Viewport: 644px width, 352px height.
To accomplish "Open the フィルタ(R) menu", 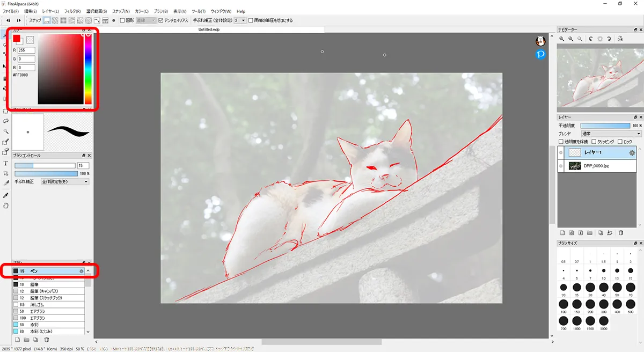I will (72, 11).
